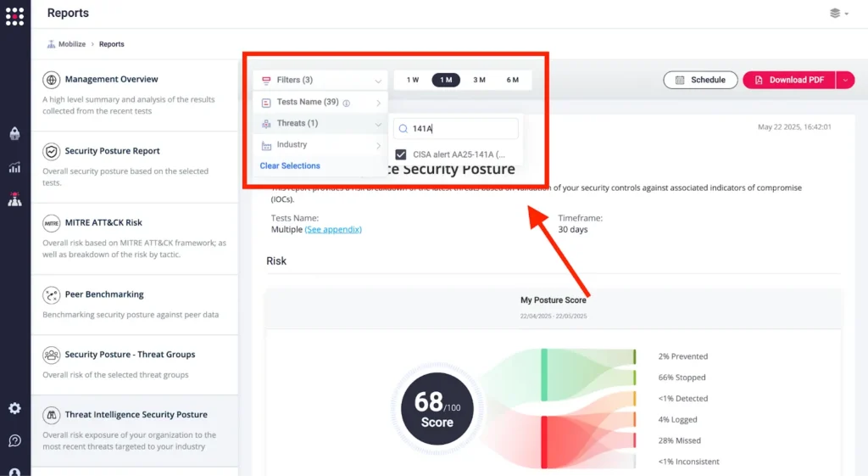The image size is (868, 476).
Task: Open the settings gear in sidebar
Action: click(x=14, y=408)
